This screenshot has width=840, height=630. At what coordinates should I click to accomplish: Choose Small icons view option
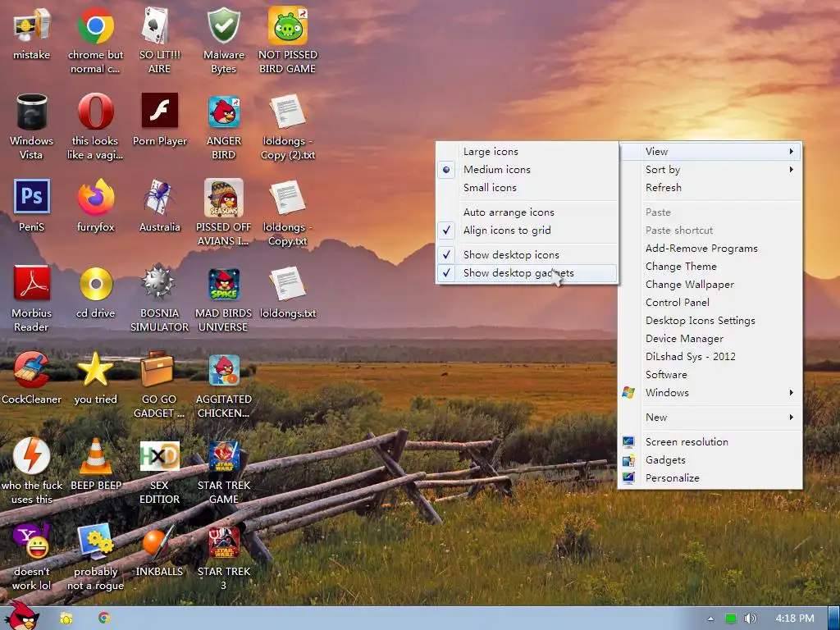527,188
